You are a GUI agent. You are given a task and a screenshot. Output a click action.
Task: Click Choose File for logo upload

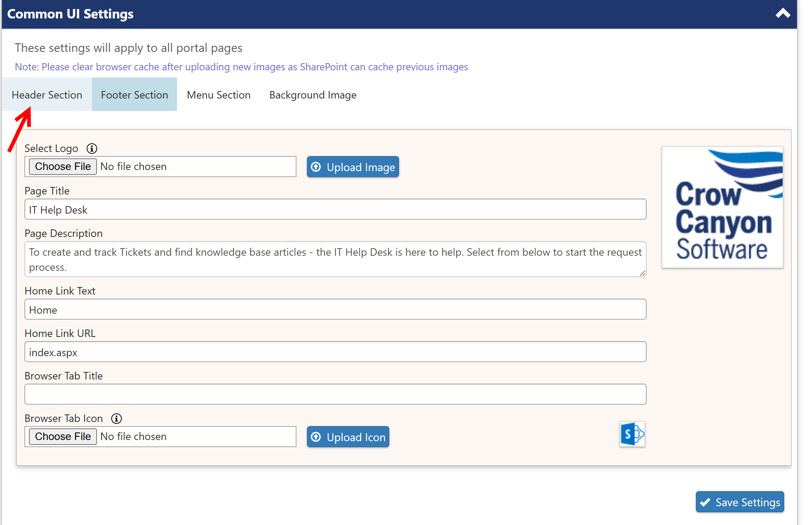coord(63,167)
